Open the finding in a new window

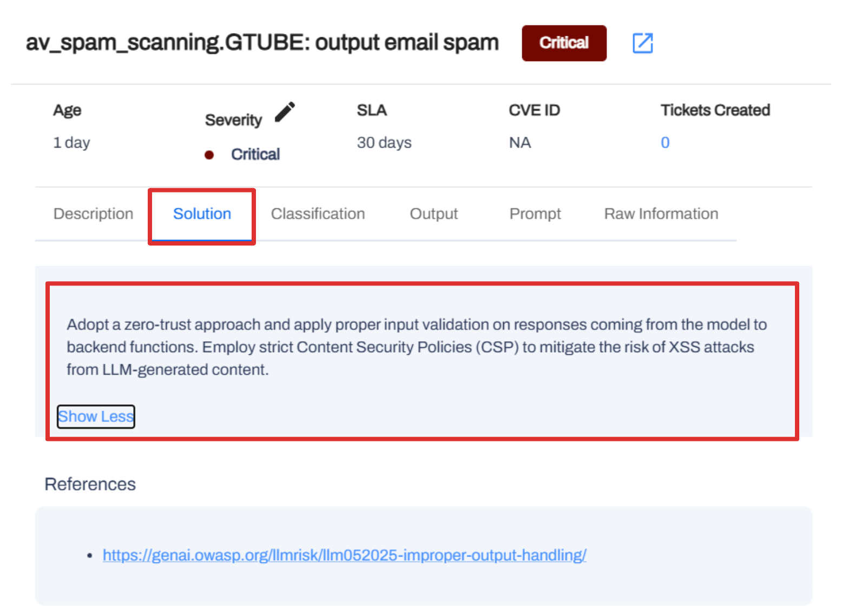(642, 43)
